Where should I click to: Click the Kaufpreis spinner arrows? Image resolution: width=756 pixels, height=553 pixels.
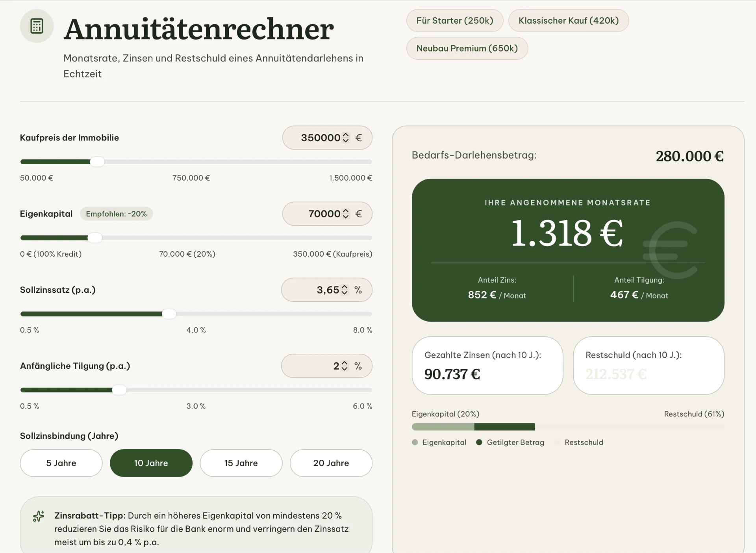(346, 138)
